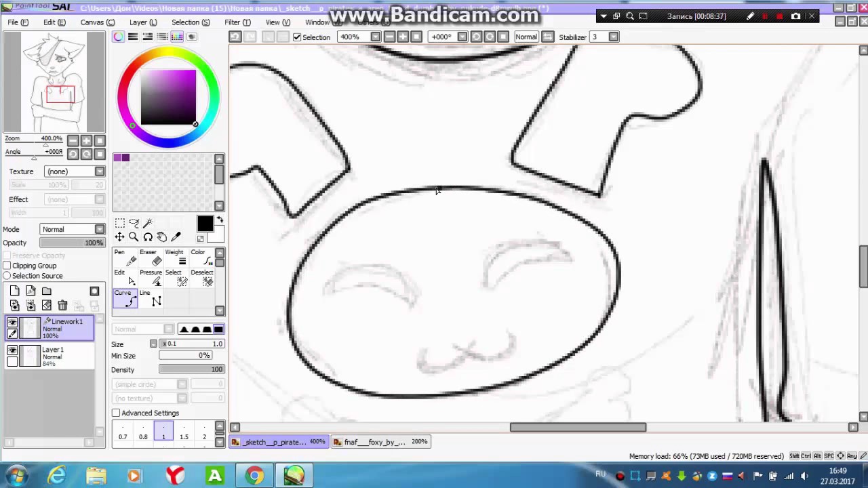Select the Selection Source radio button

pos(7,276)
